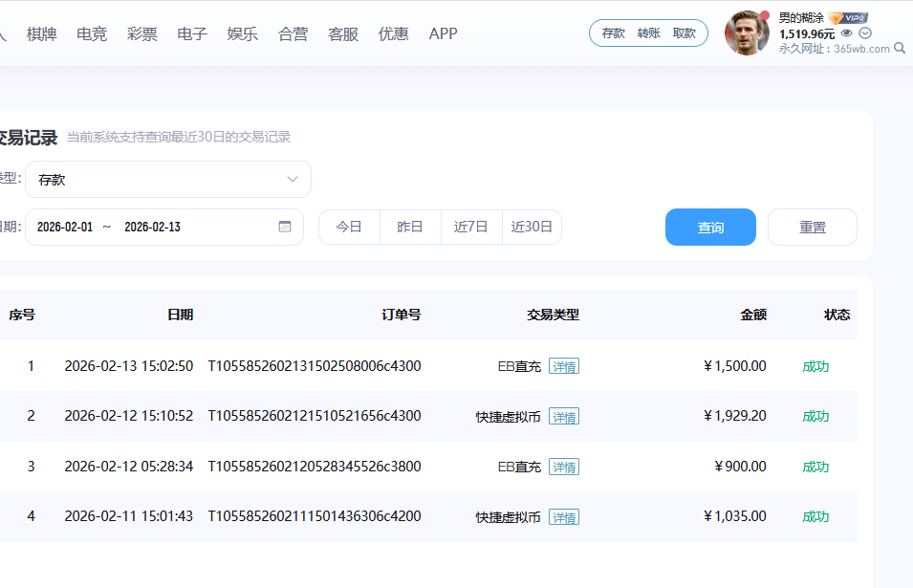The height and width of the screenshot is (588, 913).
Task: Click the calendar icon in the date field
Action: pos(284,227)
